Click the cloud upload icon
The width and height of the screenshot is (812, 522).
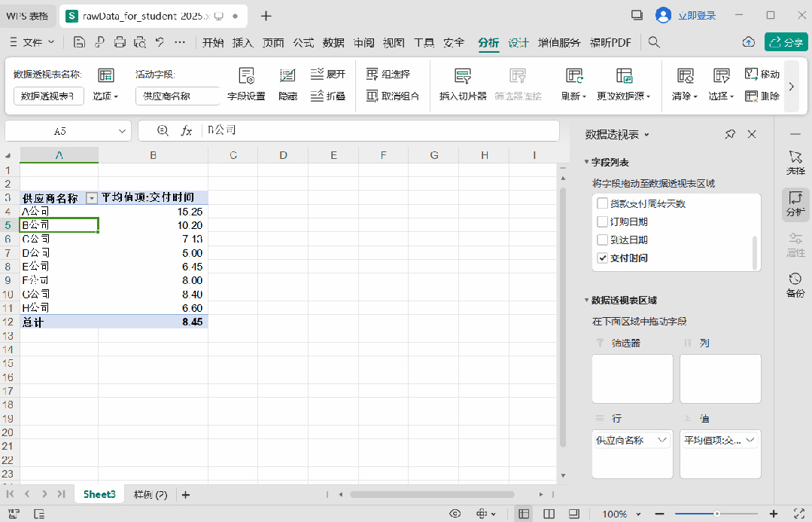point(748,42)
